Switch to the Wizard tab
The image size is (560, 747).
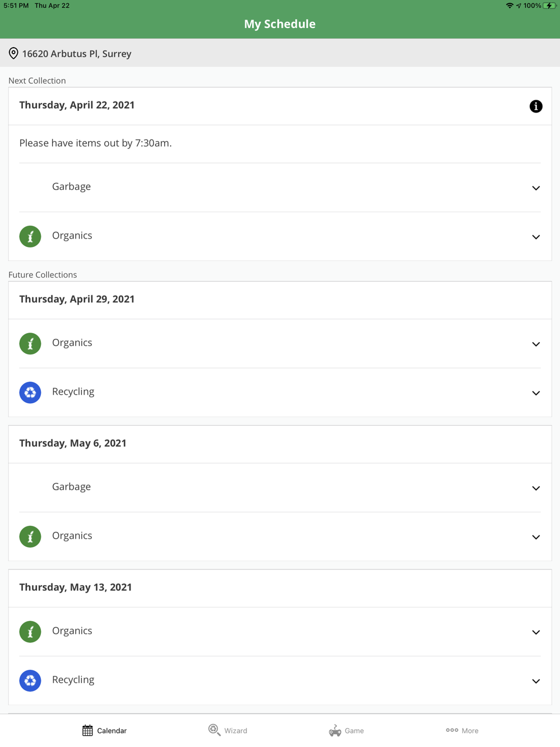pos(228,730)
